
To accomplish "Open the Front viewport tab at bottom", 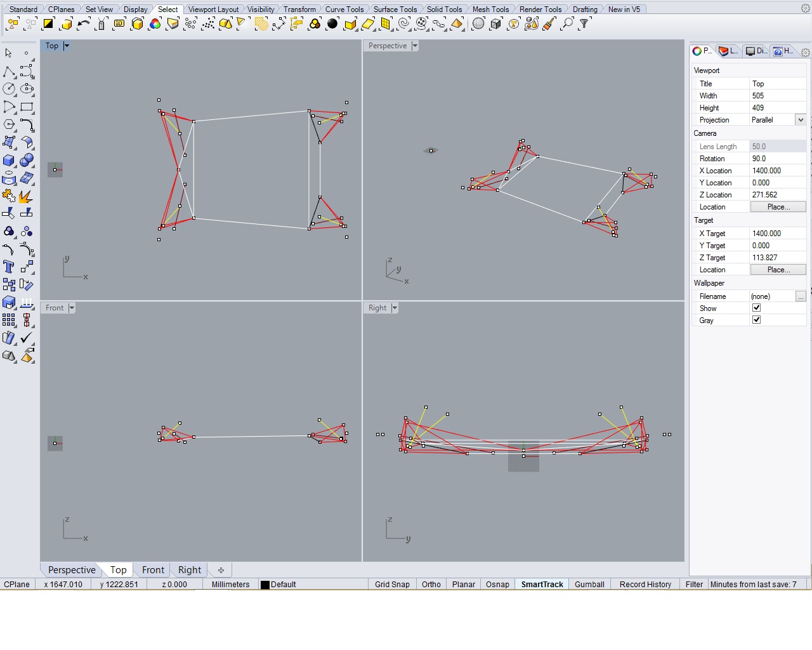I will click(153, 570).
